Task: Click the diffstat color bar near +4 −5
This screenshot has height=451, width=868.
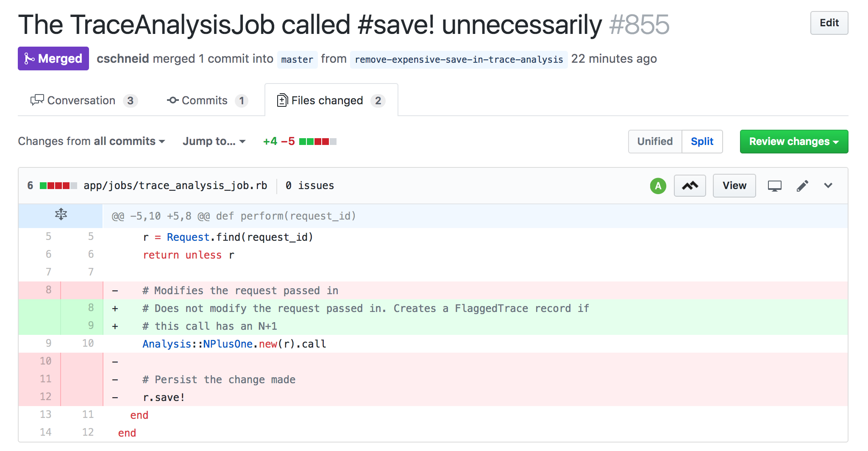Action: coord(317,142)
